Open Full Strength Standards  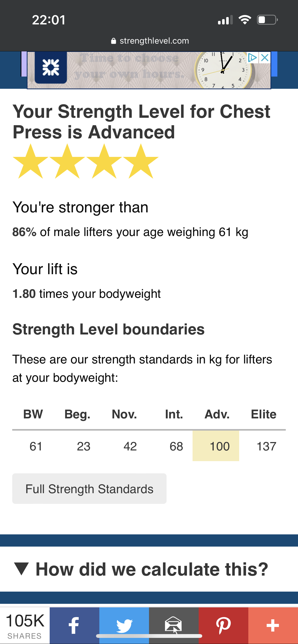89,489
